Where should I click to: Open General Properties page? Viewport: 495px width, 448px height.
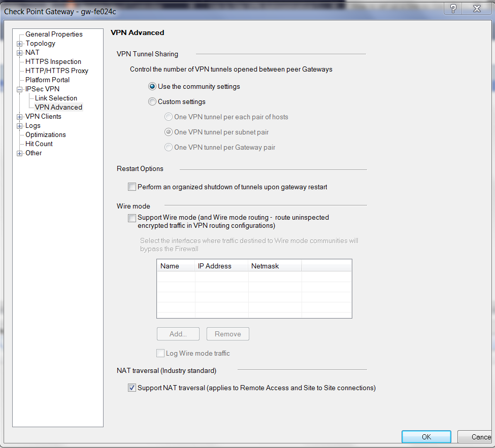(54, 35)
